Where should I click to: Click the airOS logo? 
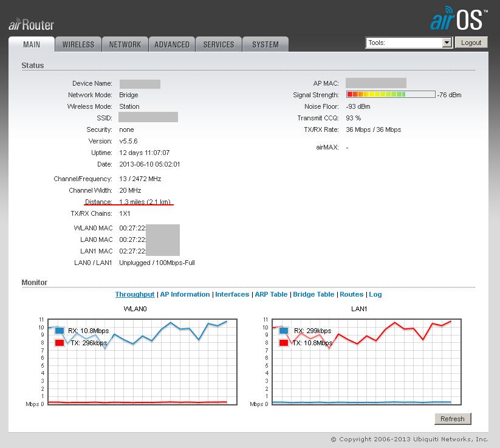pyautogui.click(x=459, y=18)
